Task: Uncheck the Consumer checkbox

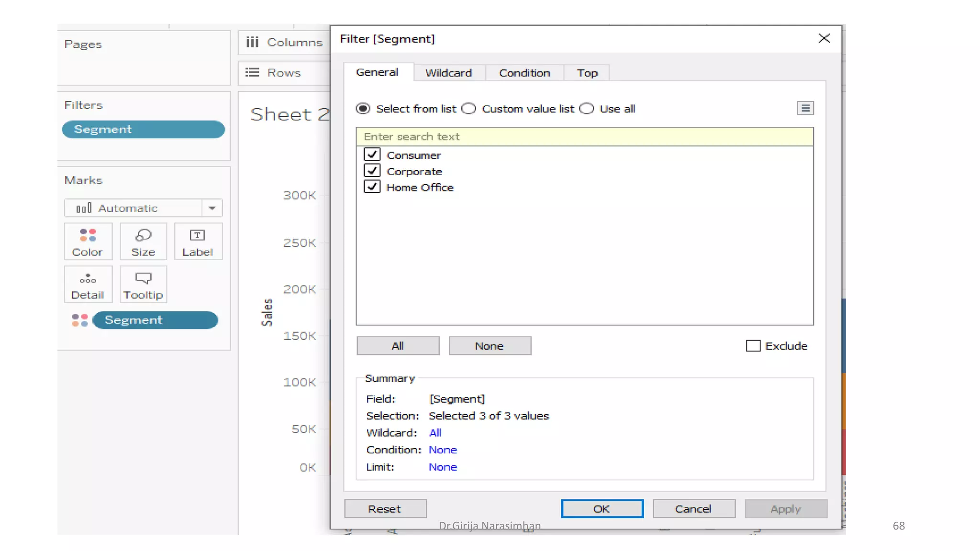Action: (372, 155)
